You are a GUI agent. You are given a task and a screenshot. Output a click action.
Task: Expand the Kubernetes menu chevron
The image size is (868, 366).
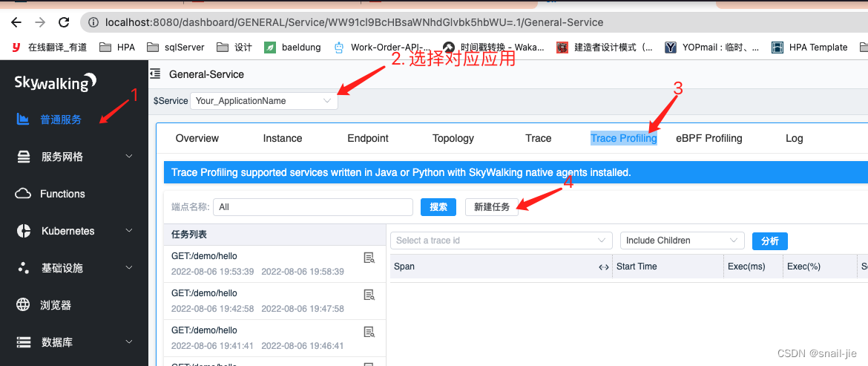[x=130, y=231]
